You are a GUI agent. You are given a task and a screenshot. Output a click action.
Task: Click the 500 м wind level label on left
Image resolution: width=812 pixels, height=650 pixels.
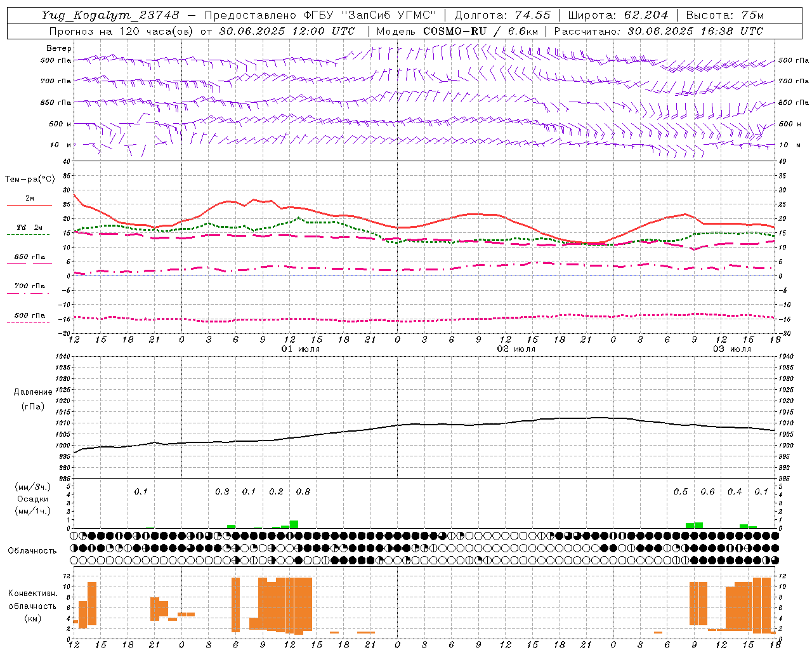pos(60,124)
